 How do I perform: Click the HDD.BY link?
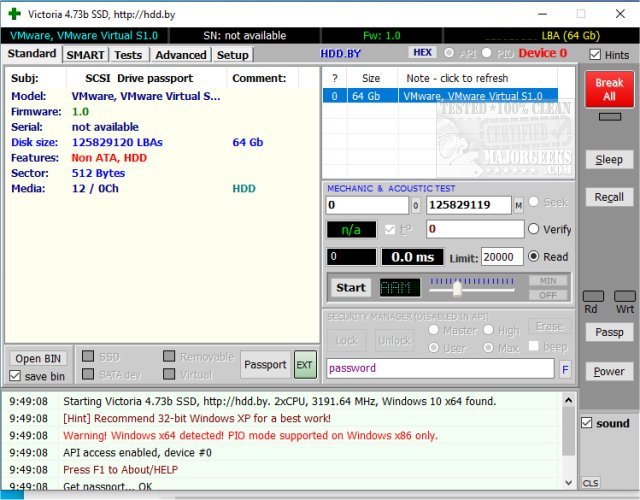pyautogui.click(x=340, y=54)
